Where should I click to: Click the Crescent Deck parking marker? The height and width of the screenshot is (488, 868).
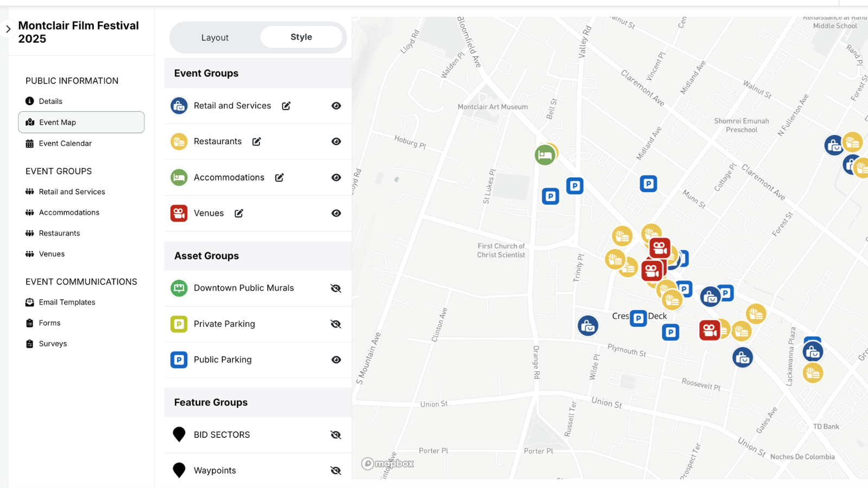point(639,318)
